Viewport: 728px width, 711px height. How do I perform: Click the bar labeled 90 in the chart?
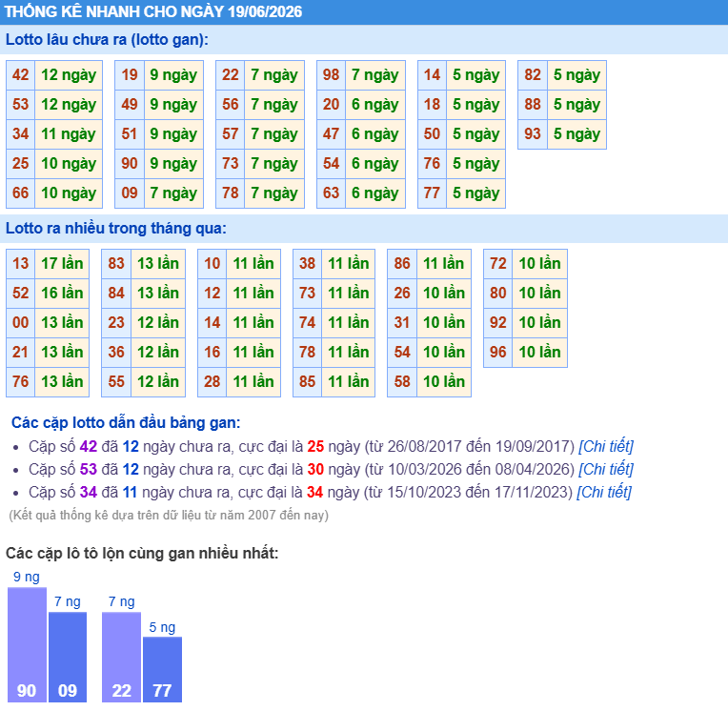[x=27, y=644]
